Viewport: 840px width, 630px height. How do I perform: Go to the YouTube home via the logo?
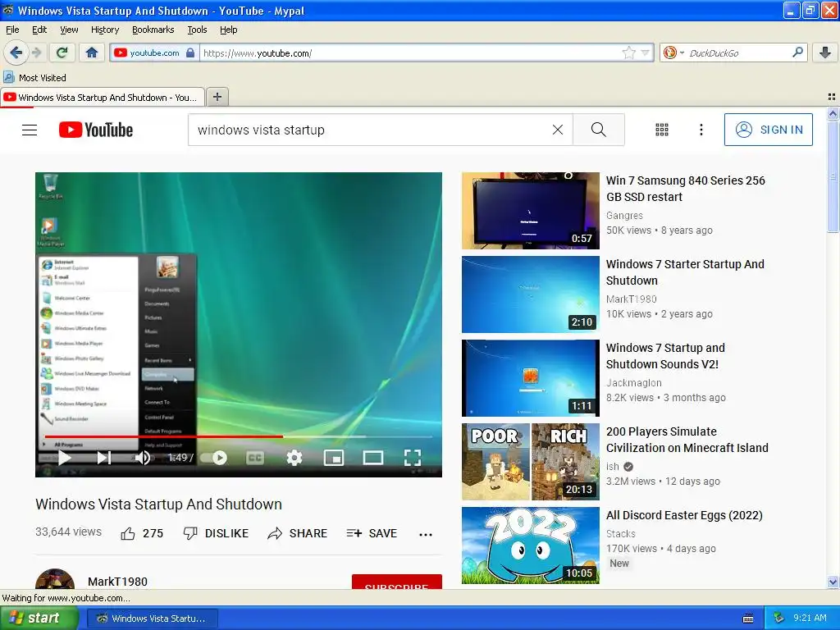pyautogui.click(x=96, y=130)
